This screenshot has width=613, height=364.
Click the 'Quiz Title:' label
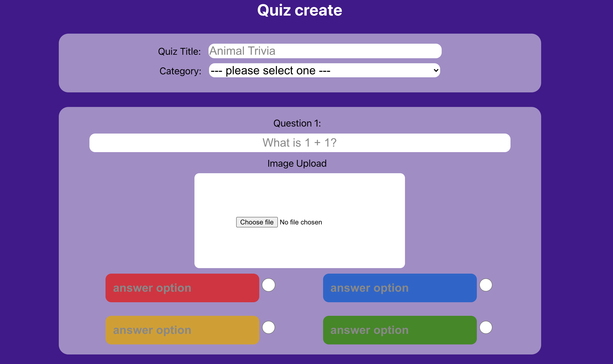179,51
